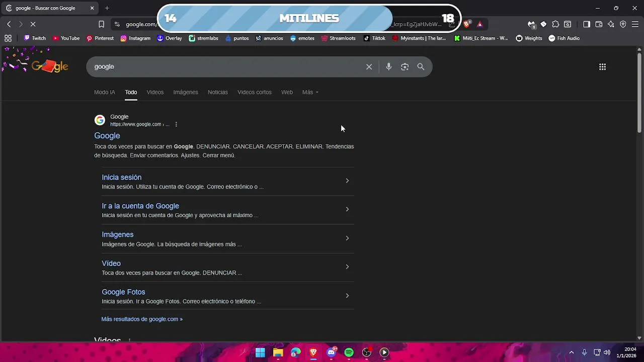Open the browser hamburger main menu

click(635, 24)
